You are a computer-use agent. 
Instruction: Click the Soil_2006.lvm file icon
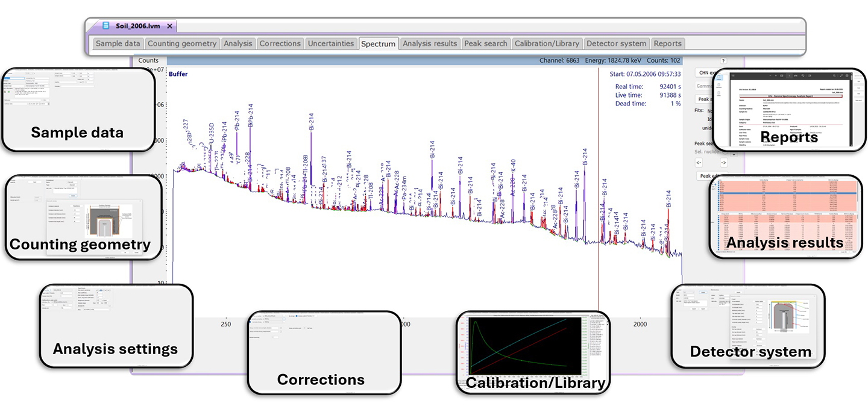[106, 26]
